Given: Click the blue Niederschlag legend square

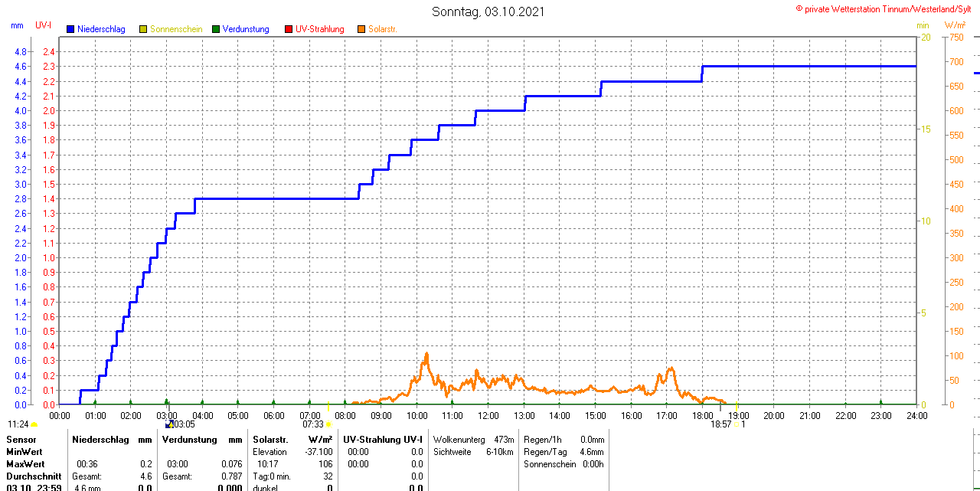Looking at the screenshot, I should [x=70, y=29].
